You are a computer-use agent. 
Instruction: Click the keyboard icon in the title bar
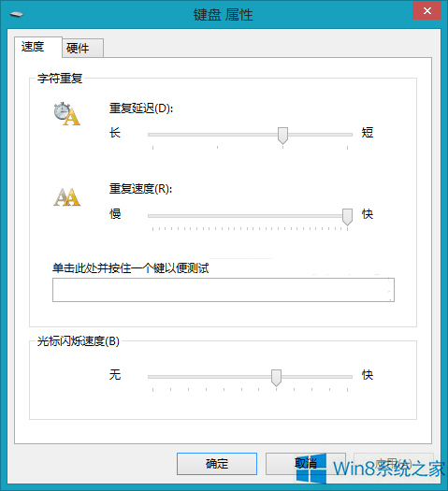(x=17, y=14)
